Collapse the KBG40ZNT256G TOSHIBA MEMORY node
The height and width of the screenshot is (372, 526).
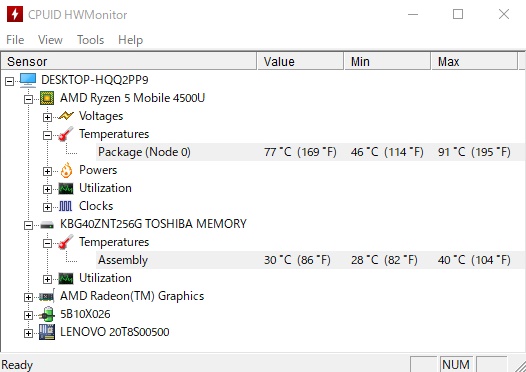pos(29,225)
